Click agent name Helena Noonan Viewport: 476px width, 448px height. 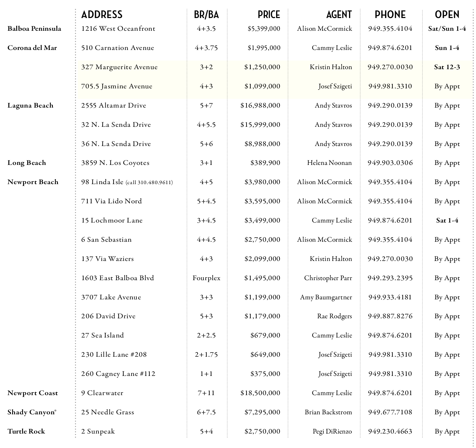329,163
